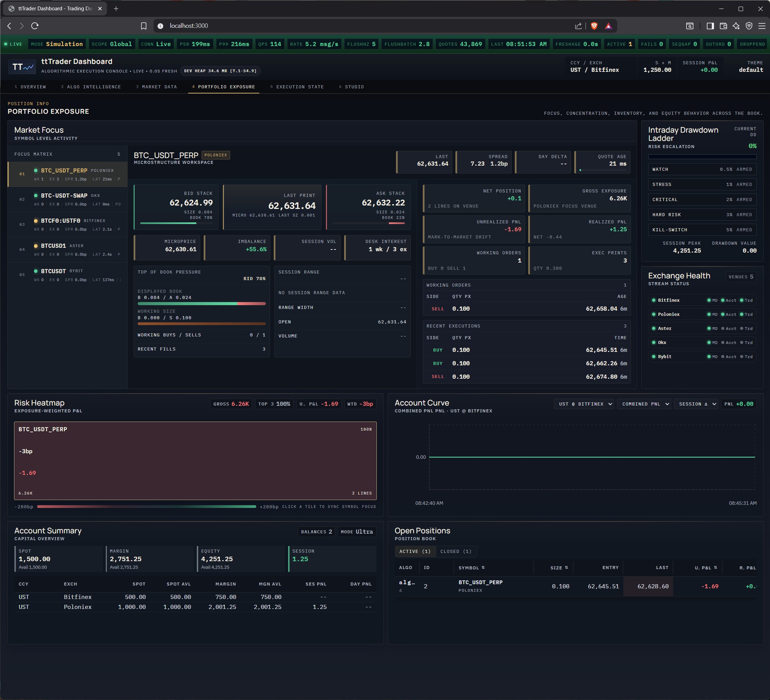
Task: Open the UST @ BITFINEX dropdown
Action: [584, 404]
